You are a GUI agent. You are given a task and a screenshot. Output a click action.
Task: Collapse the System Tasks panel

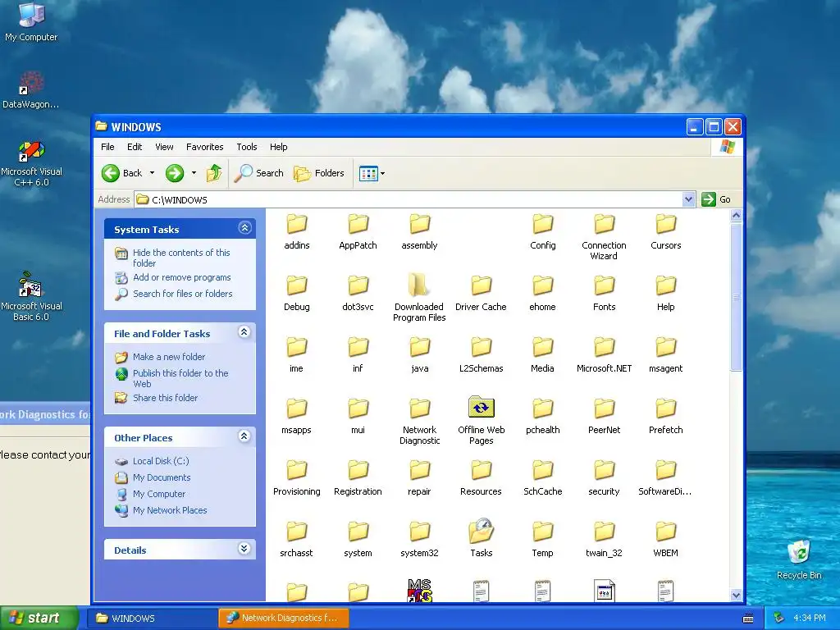pos(244,228)
